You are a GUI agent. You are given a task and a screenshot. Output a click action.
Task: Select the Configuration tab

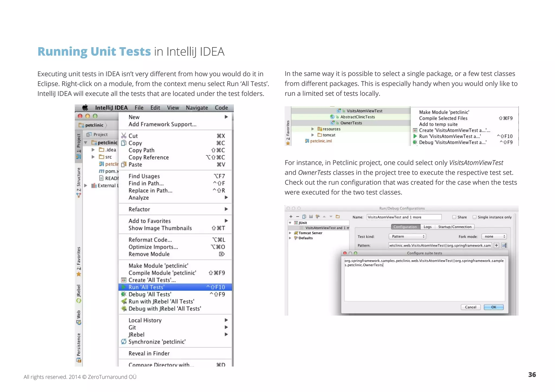tap(405, 227)
